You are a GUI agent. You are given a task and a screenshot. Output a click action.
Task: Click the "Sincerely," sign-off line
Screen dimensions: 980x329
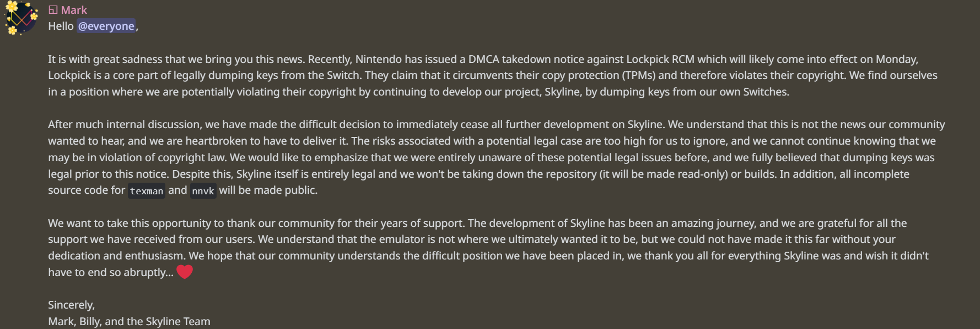tap(72, 305)
